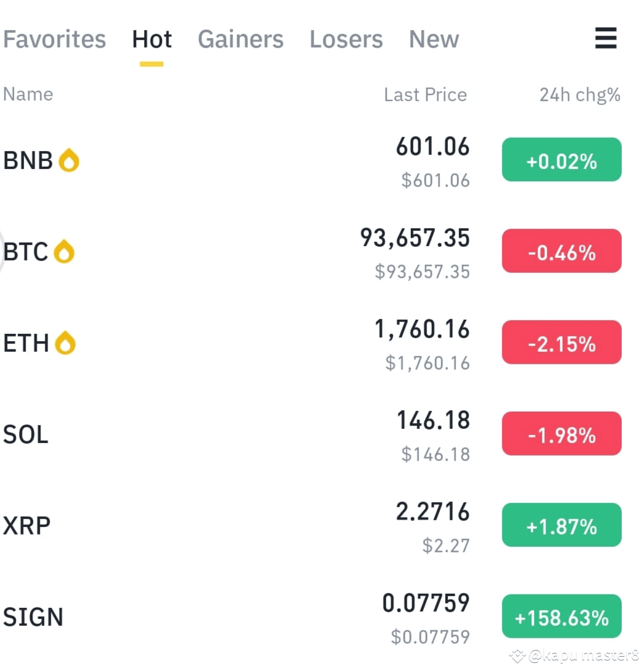
Task: Tap the ETH -2.15% change badge
Action: coord(562,342)
